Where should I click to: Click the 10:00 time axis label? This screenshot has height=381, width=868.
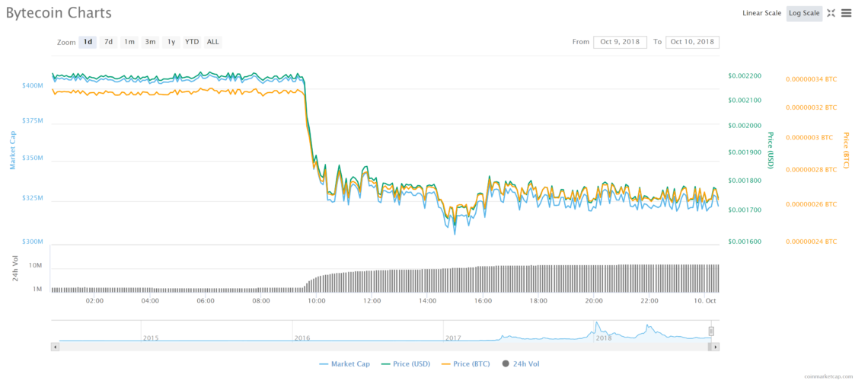317,301
